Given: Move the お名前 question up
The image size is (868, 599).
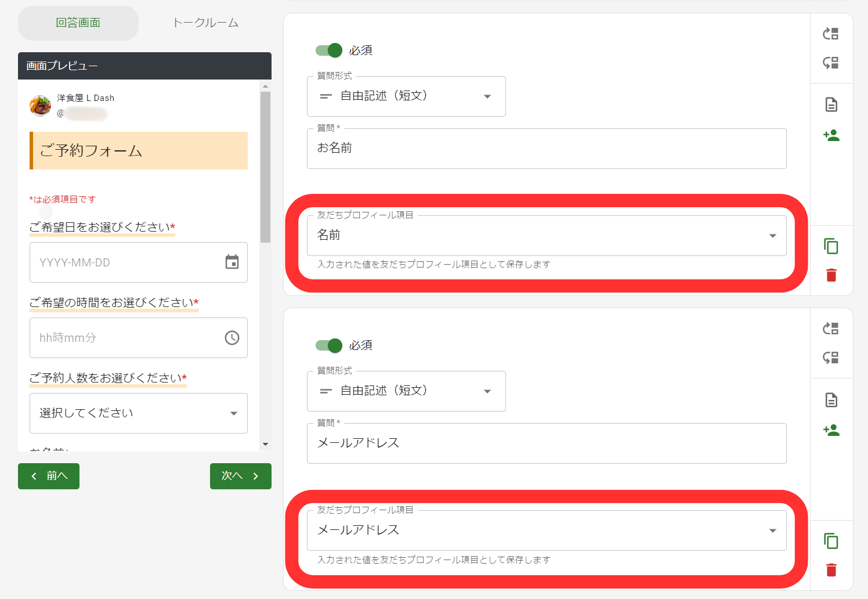Looking at the screenshot, I should tap(831, 34).
